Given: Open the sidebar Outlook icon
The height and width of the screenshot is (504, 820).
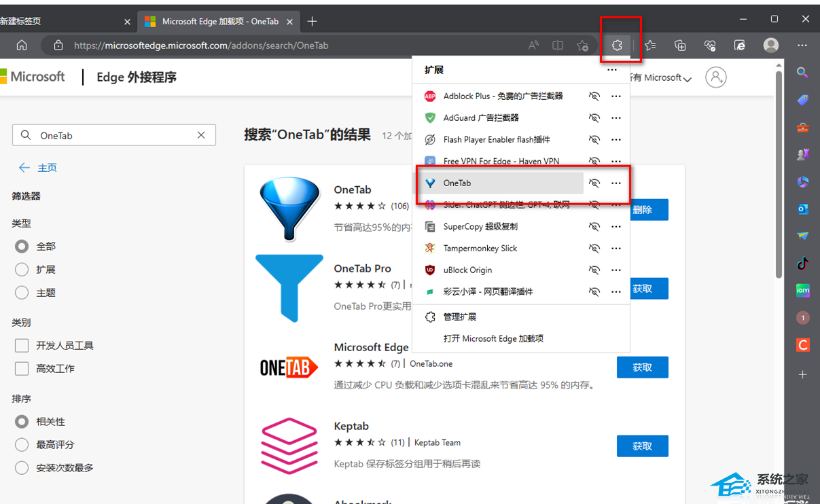Looking at the screenshot, I should tap(802, 209).
